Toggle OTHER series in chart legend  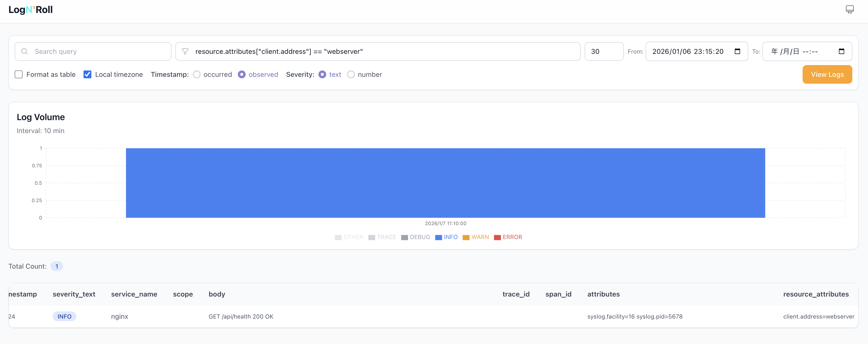click(349, 237)
